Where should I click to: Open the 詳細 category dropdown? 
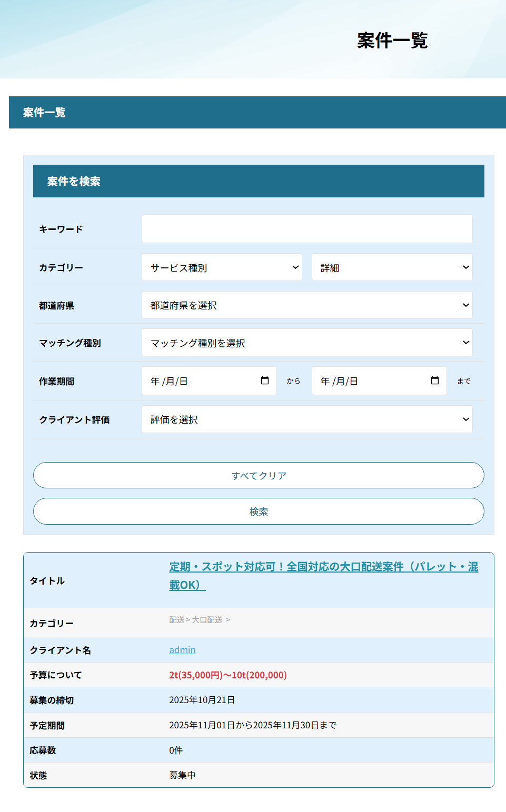pyautogui.click(x=392, y=267)
